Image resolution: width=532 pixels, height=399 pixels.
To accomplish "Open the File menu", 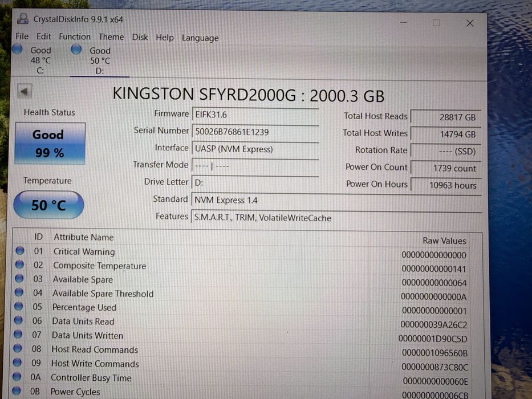I will click(22, 36).
